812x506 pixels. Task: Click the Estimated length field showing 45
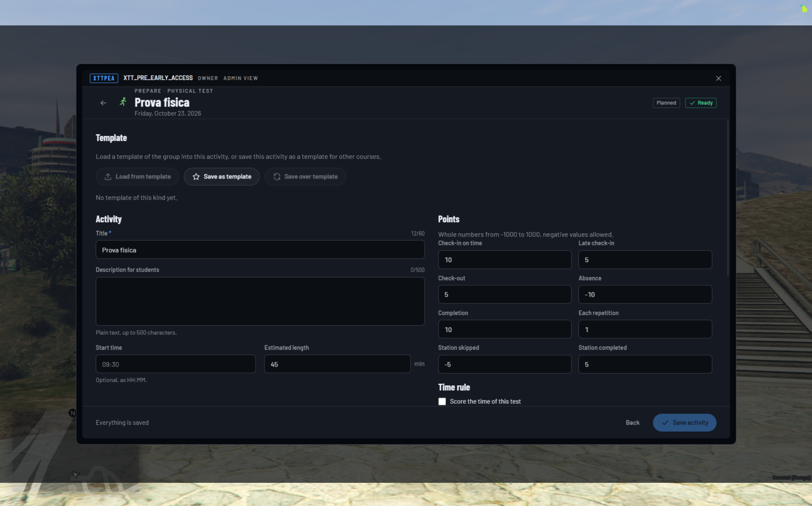pyautogui.click(x=337, y=364)
